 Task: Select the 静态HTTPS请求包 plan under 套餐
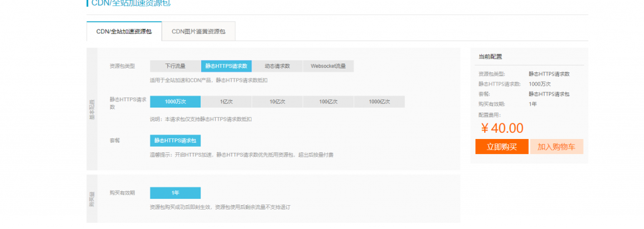[x=175, y=140]
